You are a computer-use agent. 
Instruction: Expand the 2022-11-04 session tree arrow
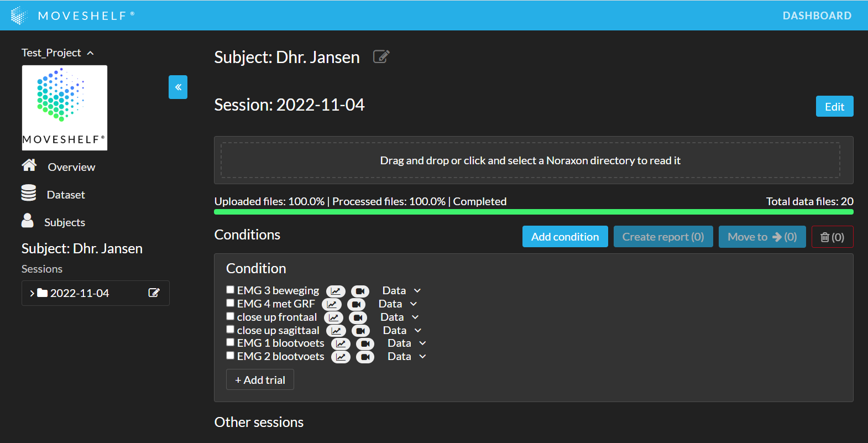pos(32,293)
